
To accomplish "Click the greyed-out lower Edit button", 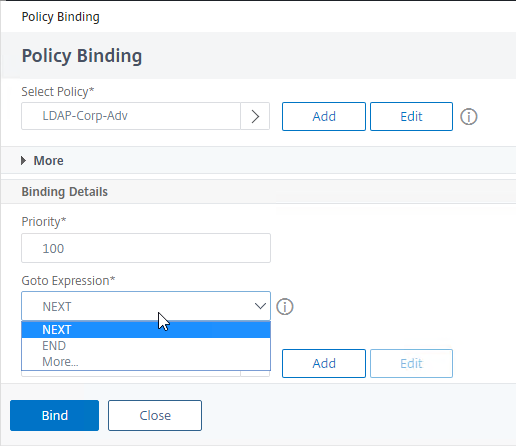I will click(411, 363).
